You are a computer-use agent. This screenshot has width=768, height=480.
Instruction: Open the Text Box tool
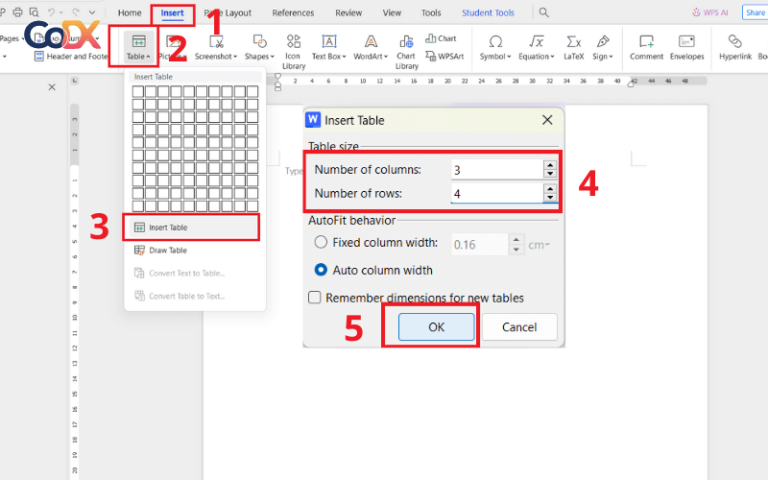327,47
